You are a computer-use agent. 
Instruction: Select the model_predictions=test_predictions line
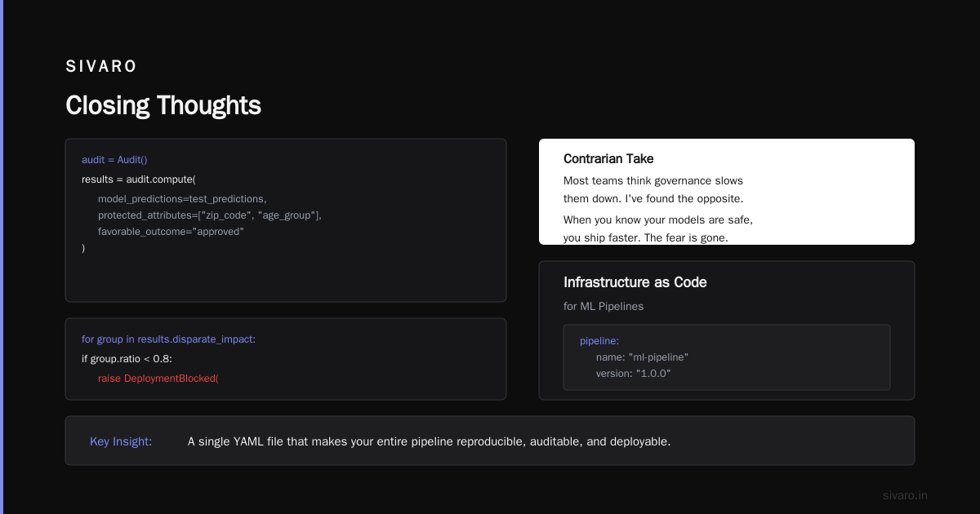pyautogui.click(x=182, y=198)
